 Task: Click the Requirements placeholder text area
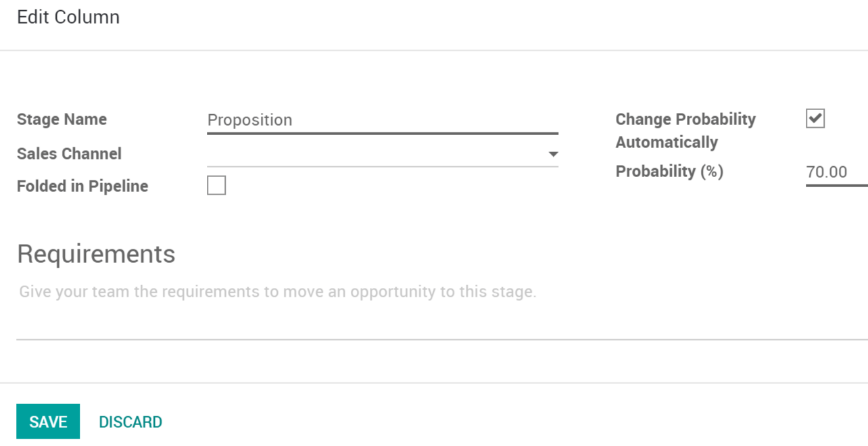point(277,292)
